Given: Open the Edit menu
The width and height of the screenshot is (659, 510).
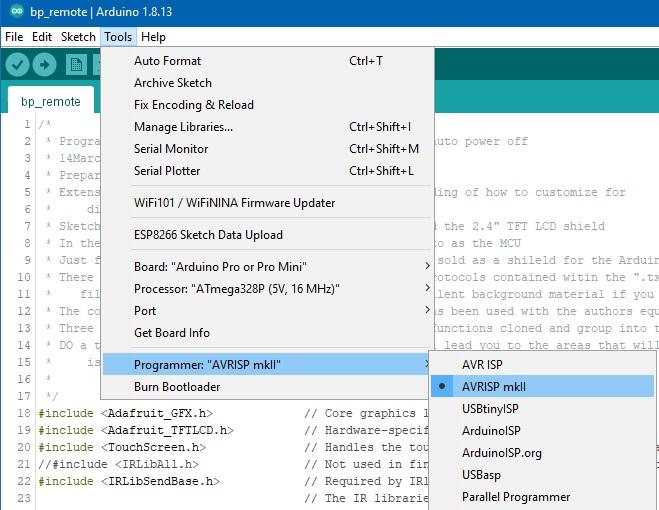Looking at the screenshot, I should point(42,37).
